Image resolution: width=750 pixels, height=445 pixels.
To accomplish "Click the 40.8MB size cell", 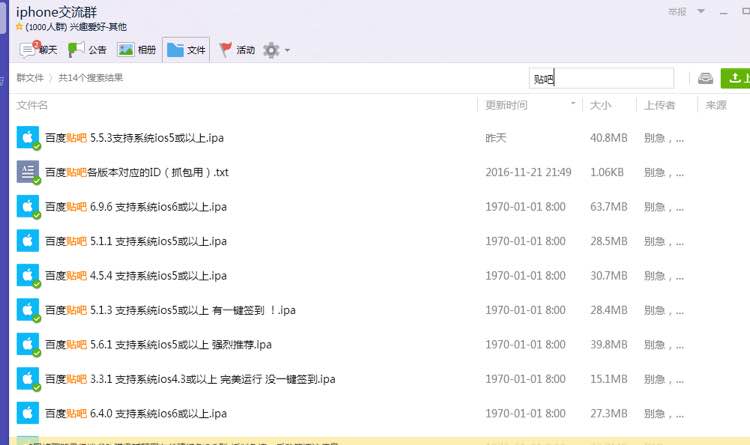I will click(x=608, y=138).
